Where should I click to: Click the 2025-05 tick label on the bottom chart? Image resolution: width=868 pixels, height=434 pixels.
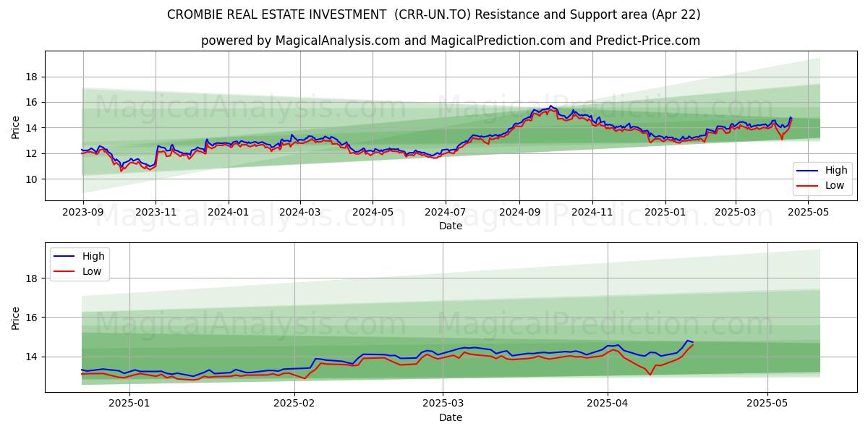tap(767, 404)
